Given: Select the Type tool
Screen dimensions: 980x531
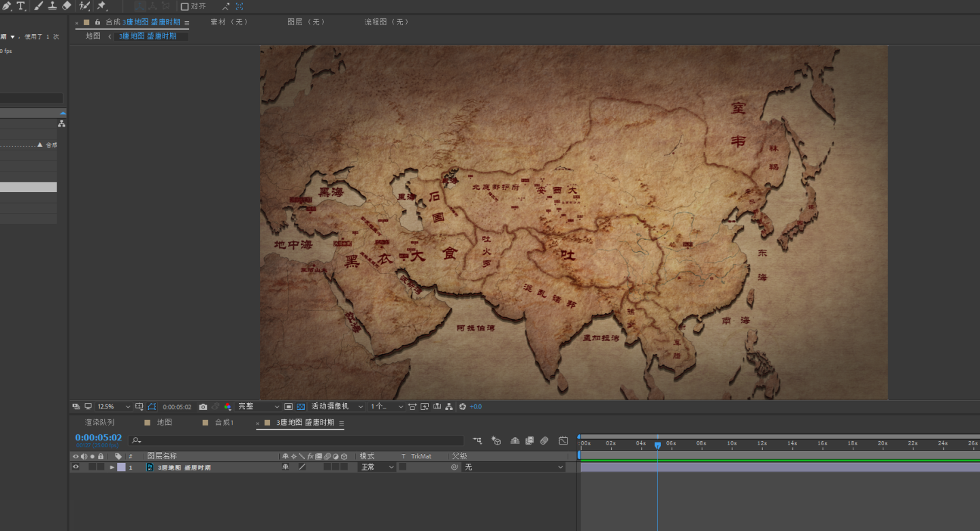Looking at the screenshot, I should (x=20, y=5).
